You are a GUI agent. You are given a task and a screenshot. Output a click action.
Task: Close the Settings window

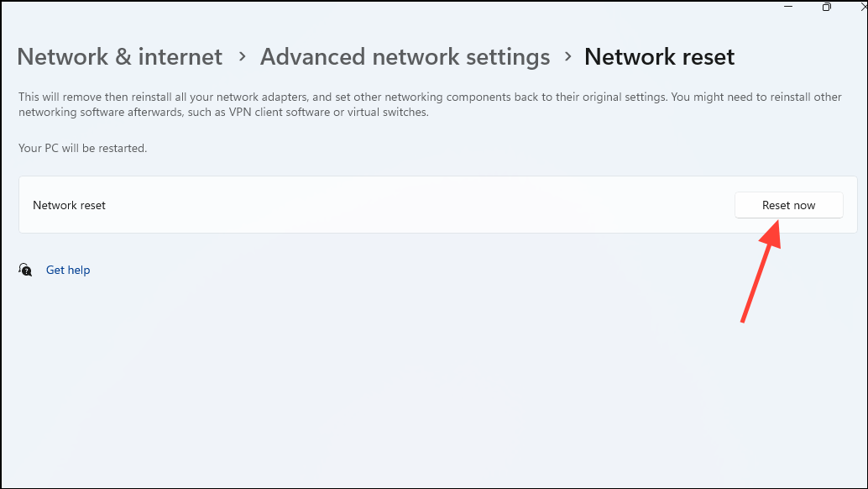tap(864, 7)
